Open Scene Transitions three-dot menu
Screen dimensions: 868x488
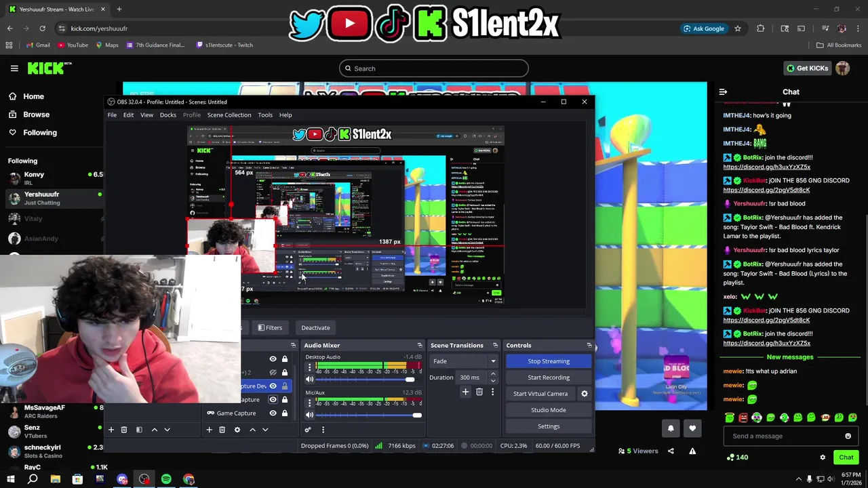(492, 392)
